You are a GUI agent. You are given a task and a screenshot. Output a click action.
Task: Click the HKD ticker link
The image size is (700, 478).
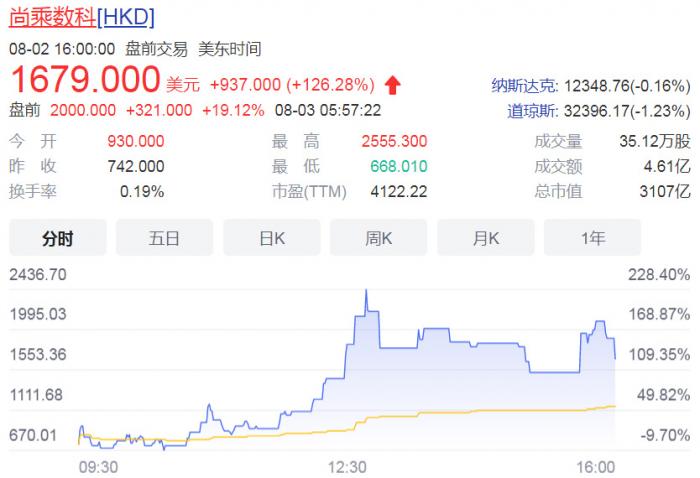click(x=126, y=19)
